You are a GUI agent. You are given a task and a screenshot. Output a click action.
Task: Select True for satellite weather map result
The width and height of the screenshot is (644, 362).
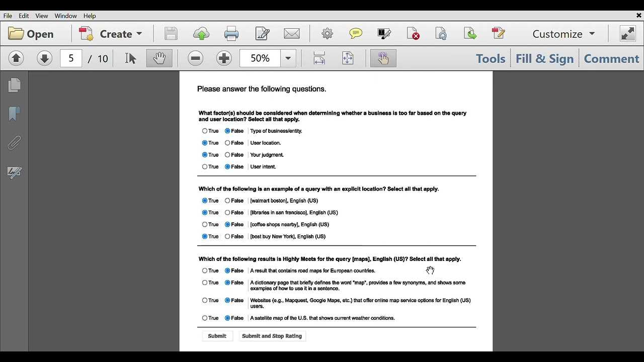point(205,318)
